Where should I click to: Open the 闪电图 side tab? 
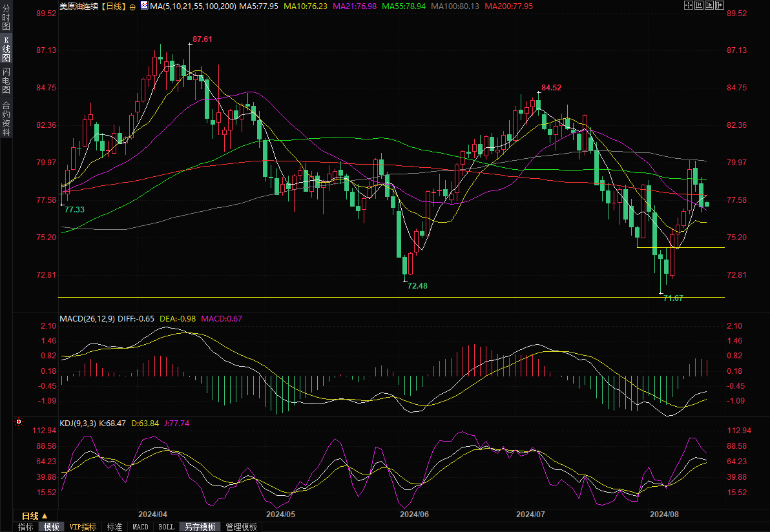click(6, 80)
